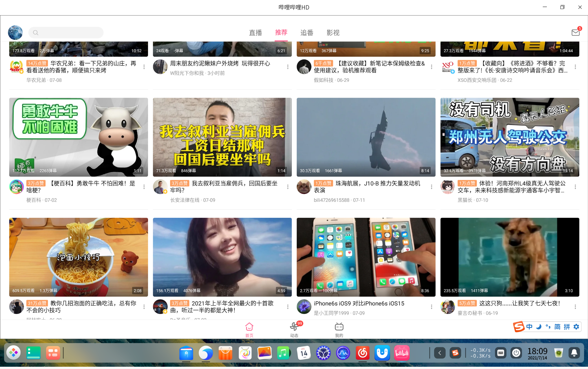
Task: Click the power button icon in the taskbar
Action: [x=516, y=353]
